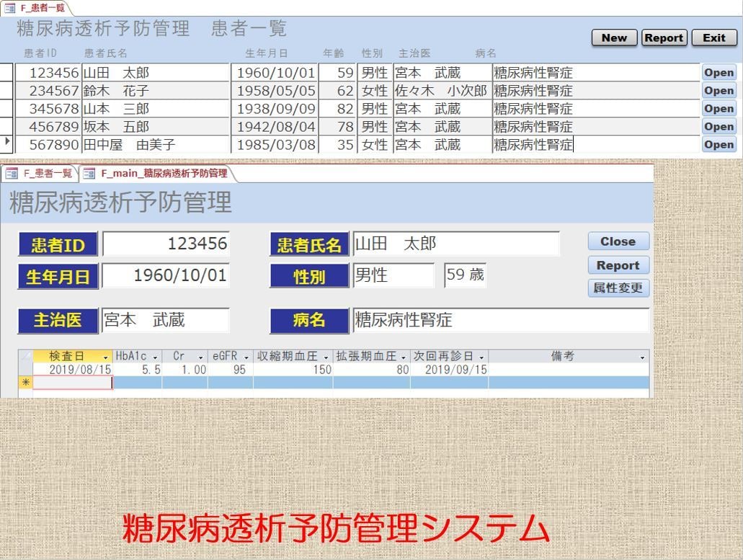This screenshot has width=743, height=560.
Task: Open the record for patient 345678
Action: pos(718,109)
